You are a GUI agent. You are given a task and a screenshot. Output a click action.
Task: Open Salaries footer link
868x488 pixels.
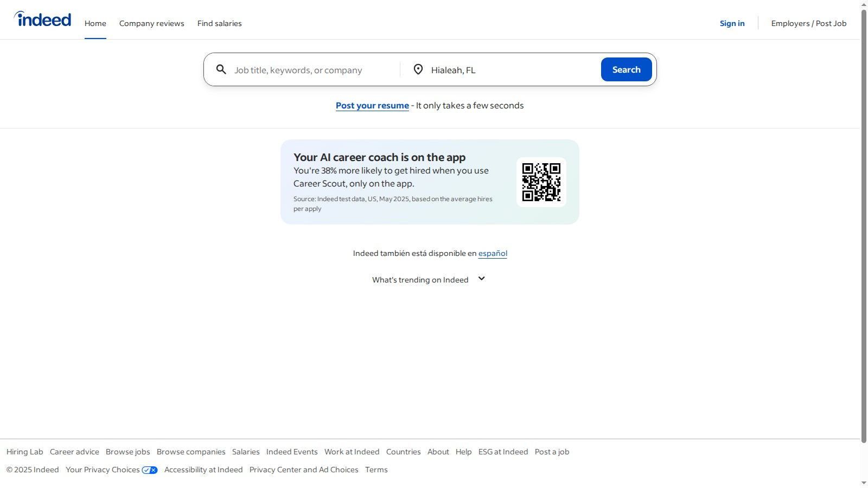[x=246, y=452]
